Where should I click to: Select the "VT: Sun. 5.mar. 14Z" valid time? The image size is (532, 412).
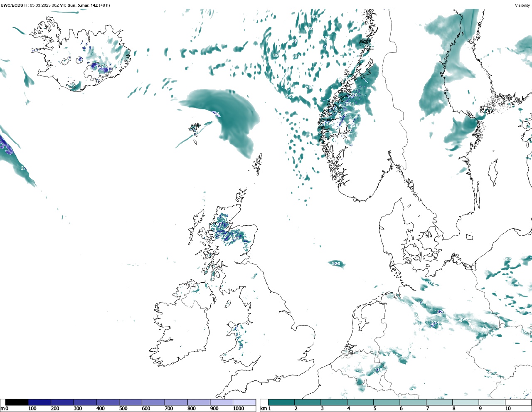[79, 5]
